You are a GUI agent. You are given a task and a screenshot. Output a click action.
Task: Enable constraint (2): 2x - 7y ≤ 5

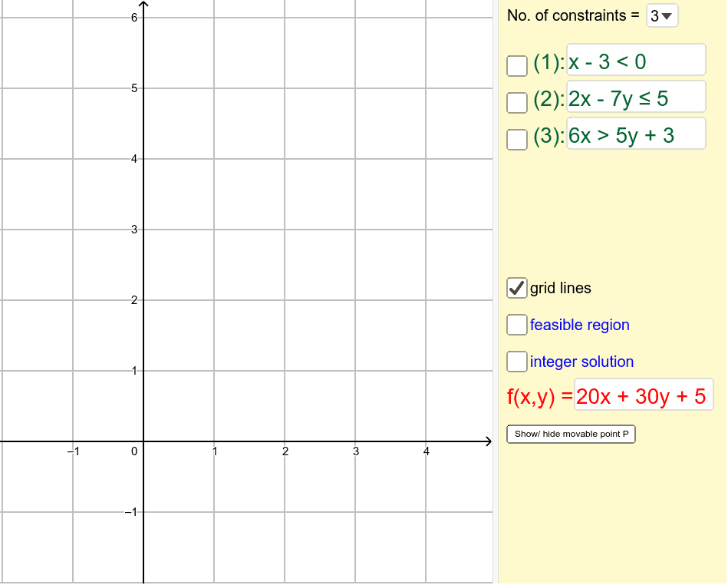tap(516, 104)
